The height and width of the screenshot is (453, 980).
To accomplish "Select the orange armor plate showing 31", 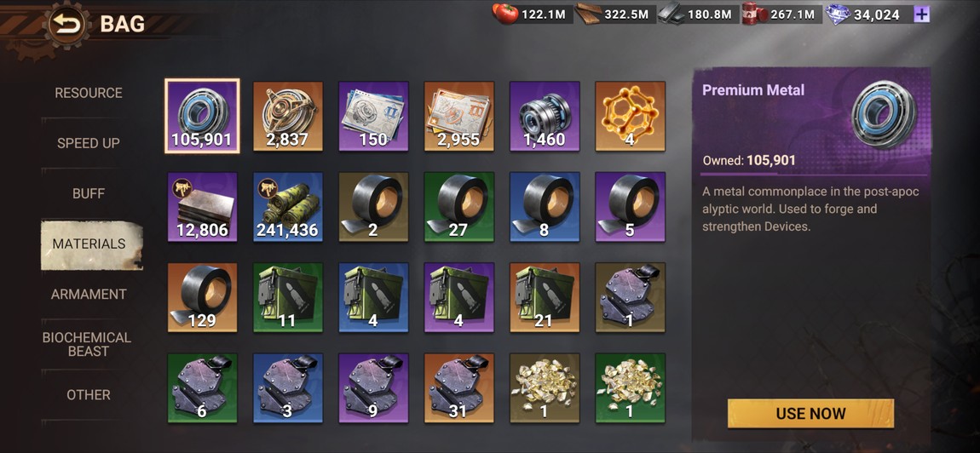I will coord(458,388).
